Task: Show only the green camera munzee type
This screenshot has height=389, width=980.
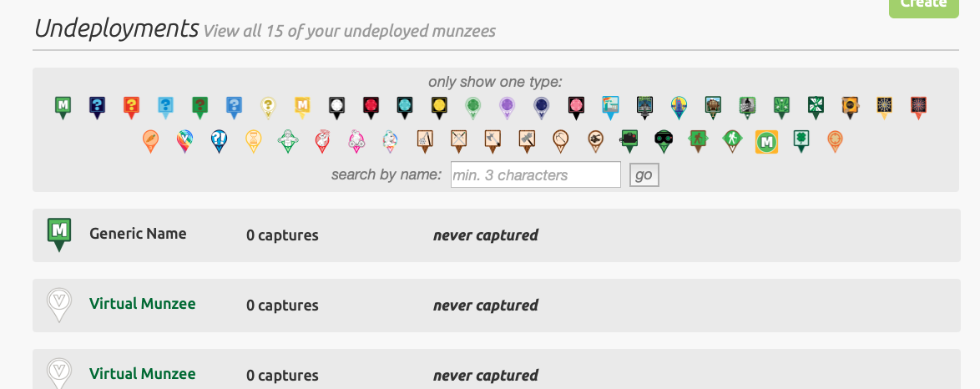Action: click(x=629, y=140)
